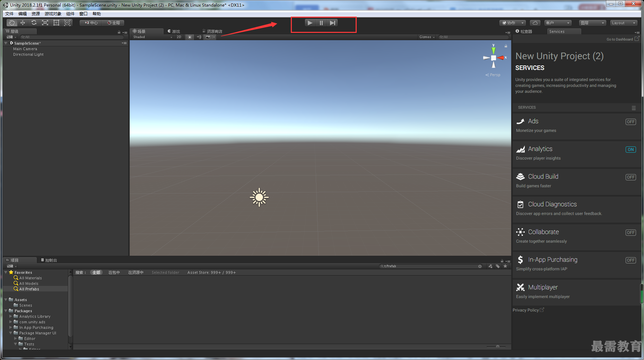Search project by type icon
Screen dimensions: 644x360
pos(490,266)
